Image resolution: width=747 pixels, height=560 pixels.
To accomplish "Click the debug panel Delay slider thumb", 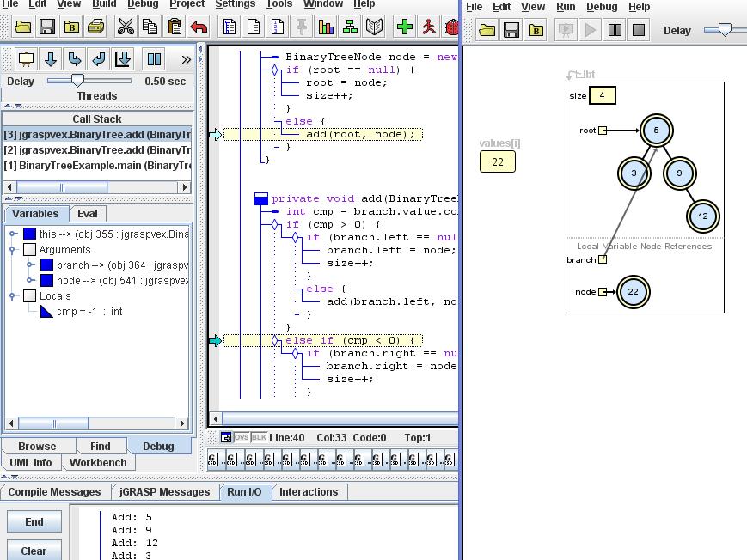I will (x=77, y=80).
